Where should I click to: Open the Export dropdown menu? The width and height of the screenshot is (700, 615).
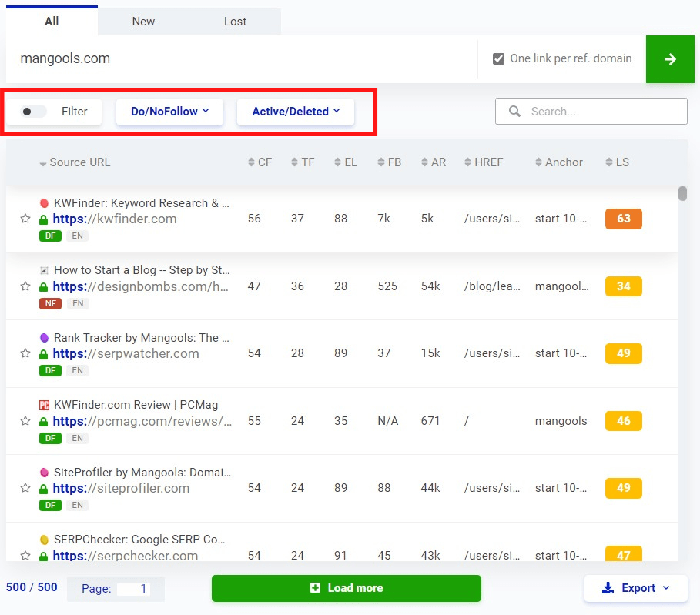click(x=636, y=588)
